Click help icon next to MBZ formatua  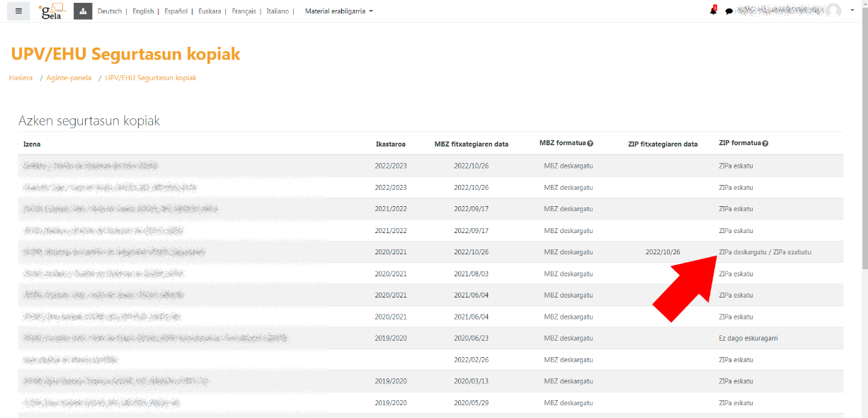(590, 144)
